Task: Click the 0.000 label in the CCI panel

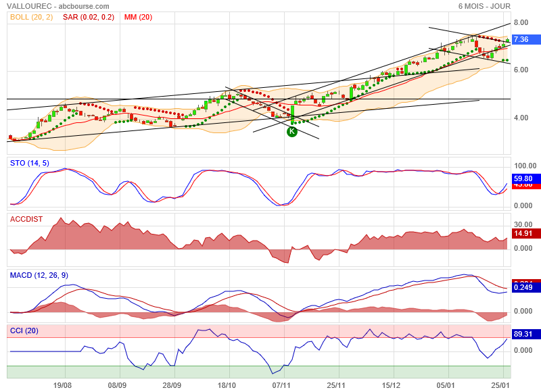Action: 523,350
